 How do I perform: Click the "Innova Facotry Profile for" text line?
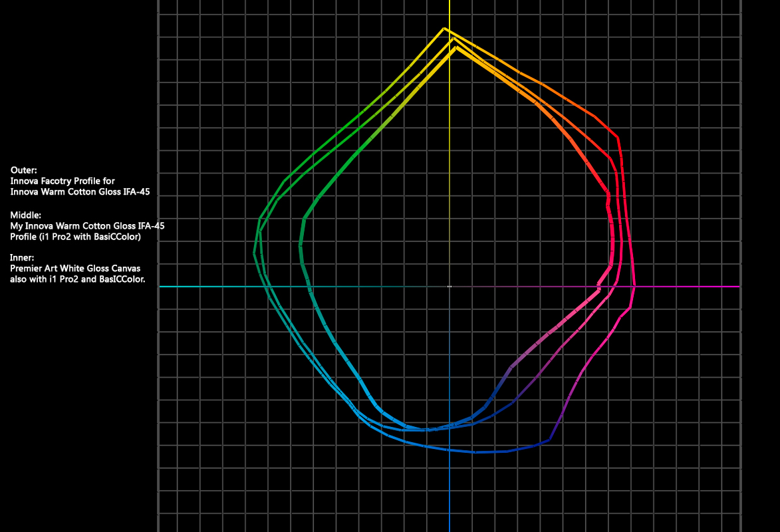pos(63,181)
